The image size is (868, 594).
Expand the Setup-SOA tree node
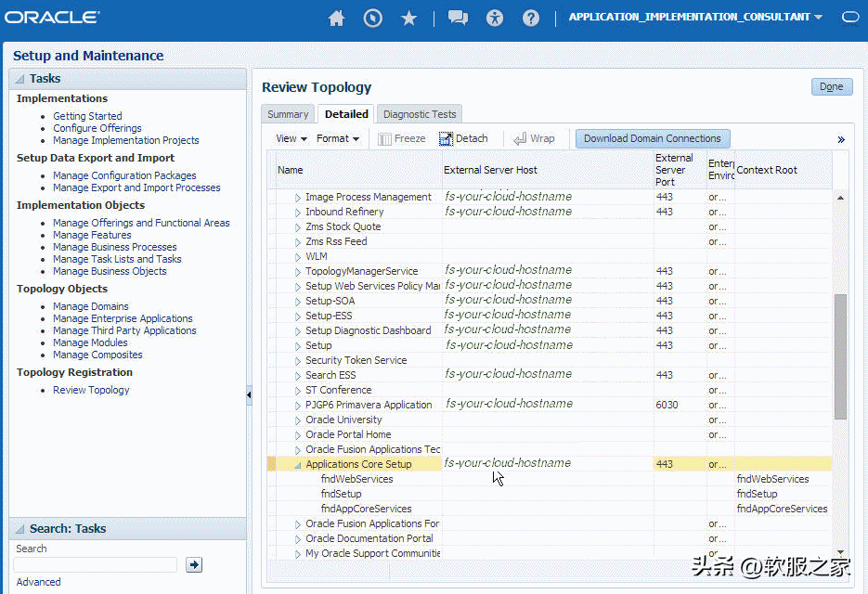tap(298, 302)
